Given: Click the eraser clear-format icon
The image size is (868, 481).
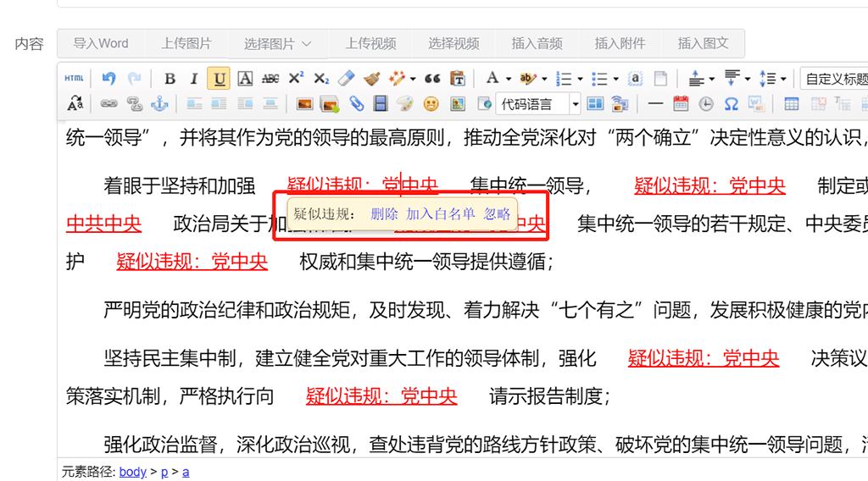Looking at the screenshot, I should tap(346, 79).
